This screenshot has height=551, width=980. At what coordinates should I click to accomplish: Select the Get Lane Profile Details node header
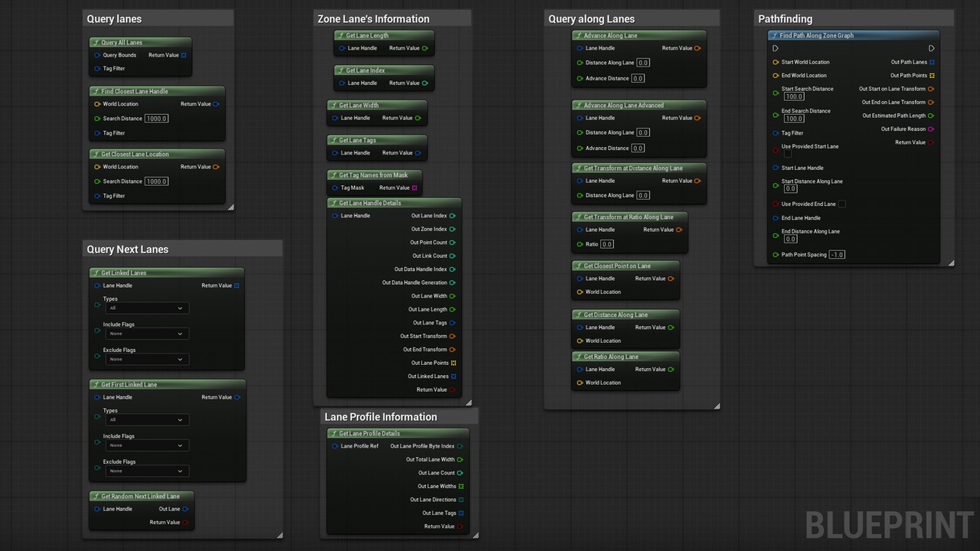pos(398,433)
